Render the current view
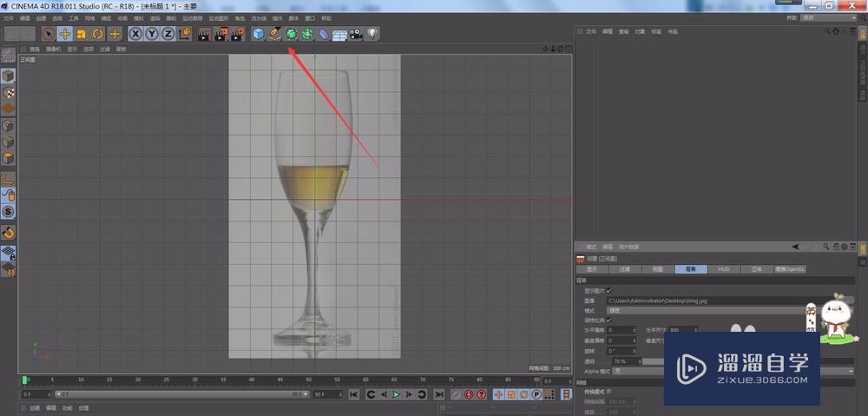Viewport: 868px width, 416px height. click(x=204, y=34)
